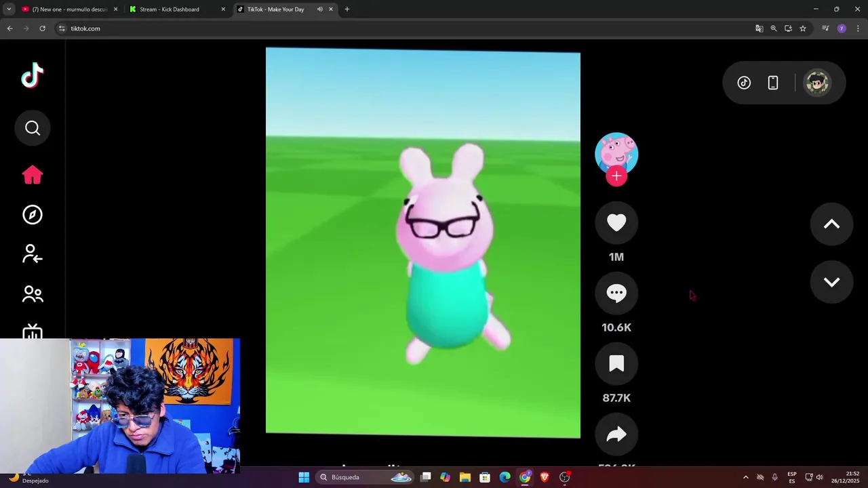The height and width of the screenshot is (488, 868).
Task: Open comments using the speech bubble
Action: coord(616,293)
